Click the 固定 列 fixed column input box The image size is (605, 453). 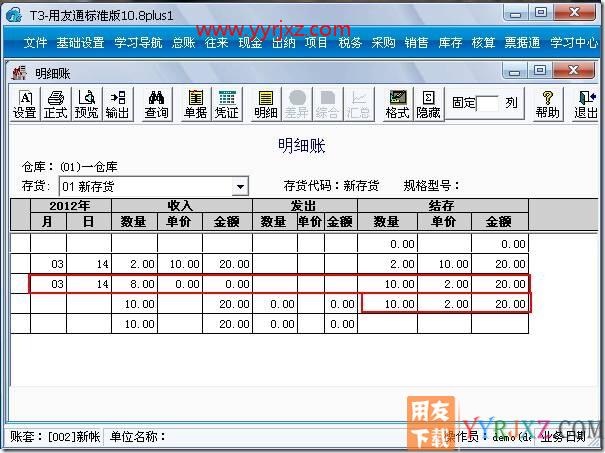[488, 103]
